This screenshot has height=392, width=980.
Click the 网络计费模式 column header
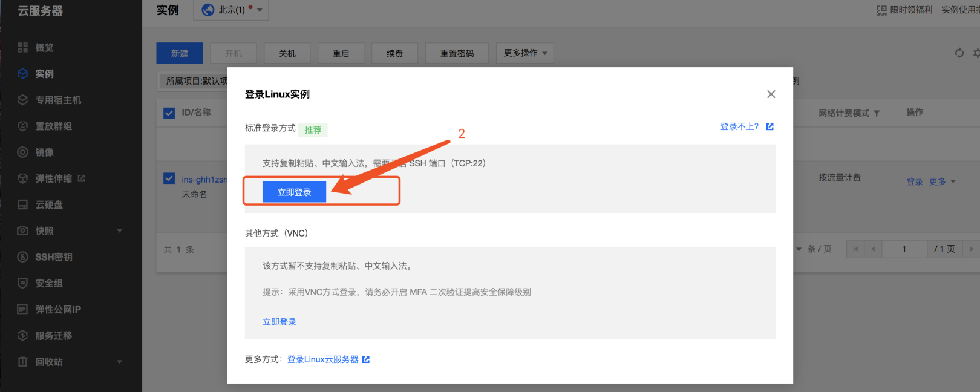point(844,113)
